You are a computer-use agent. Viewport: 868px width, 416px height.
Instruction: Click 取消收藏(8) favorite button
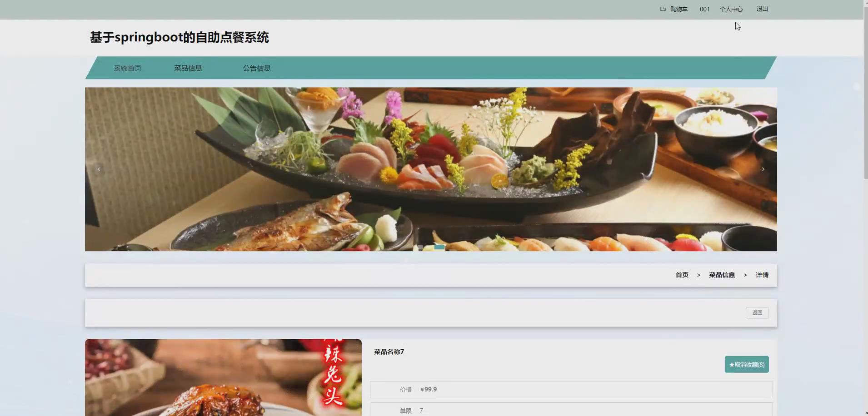pos(747,365)
